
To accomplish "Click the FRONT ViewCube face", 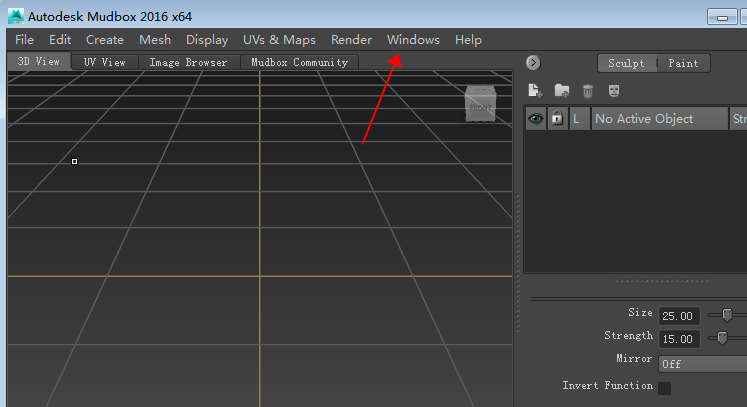I will tap(480, 108).
